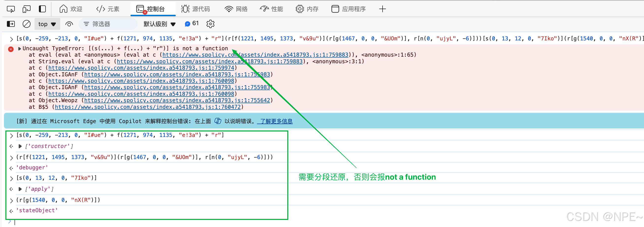Switch to the 网络 tab

point(236,9)
